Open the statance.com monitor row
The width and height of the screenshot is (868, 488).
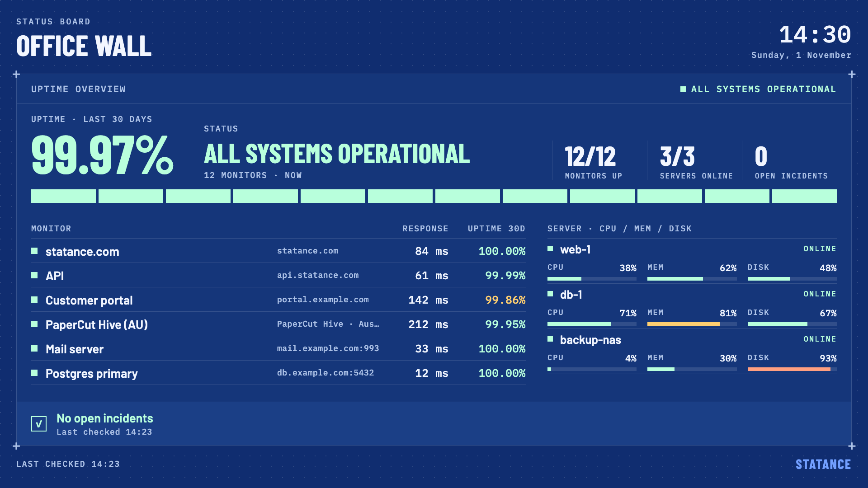point(278,251)
